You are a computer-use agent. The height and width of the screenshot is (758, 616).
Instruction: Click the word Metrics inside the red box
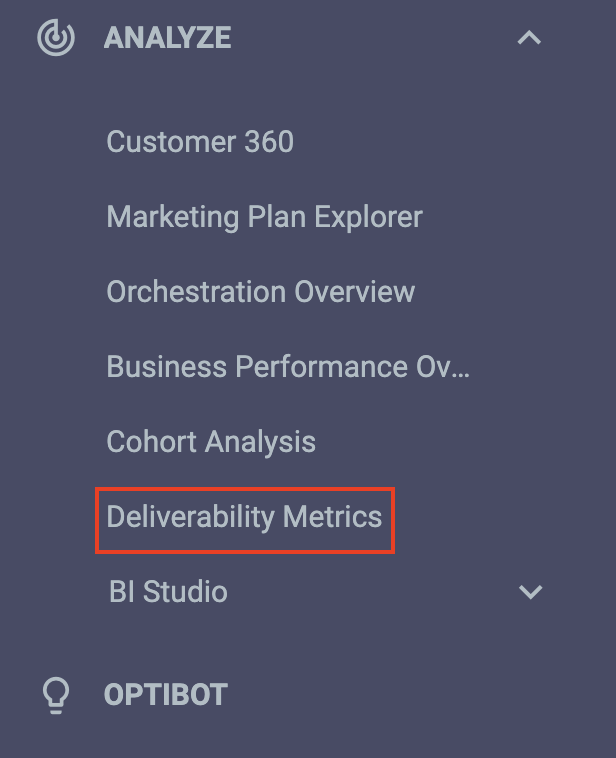333,517
